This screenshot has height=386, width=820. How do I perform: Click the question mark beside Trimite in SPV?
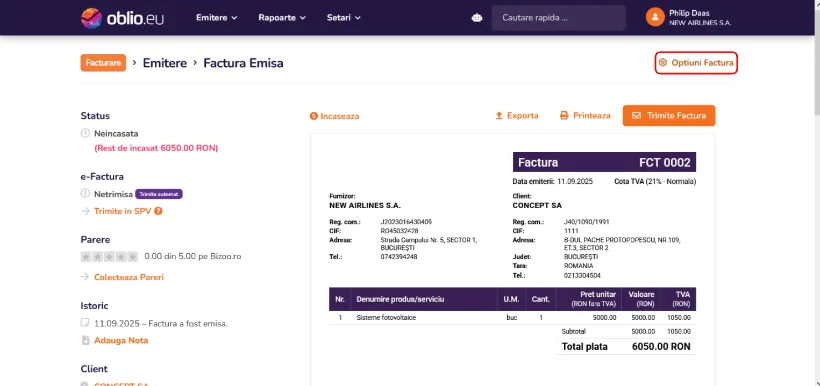click(158, 211)
